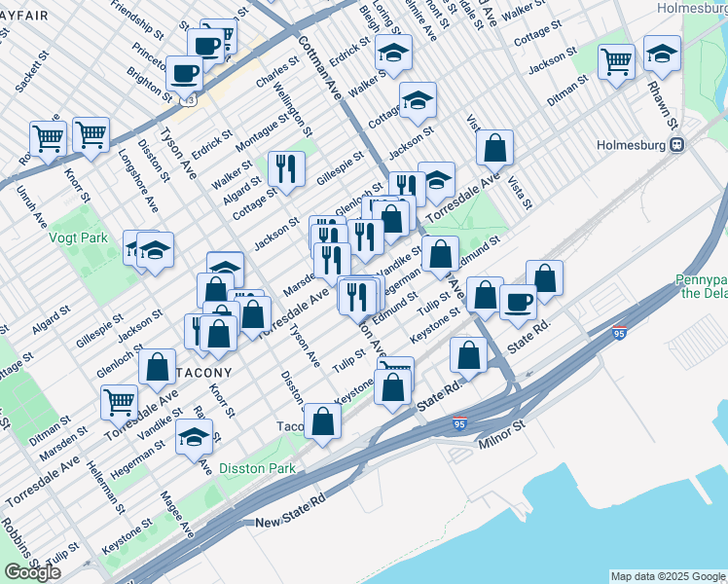Click the shopping cart marker above Torresdale Ave left of Tacony
The image size is (728, 584).
[120, 403]
